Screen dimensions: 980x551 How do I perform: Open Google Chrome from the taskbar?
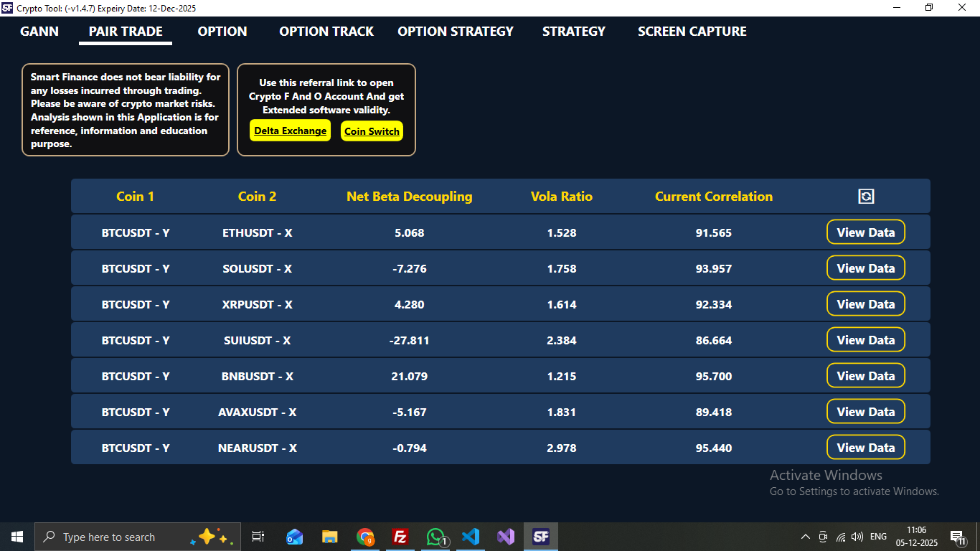(x=365, y=536)
